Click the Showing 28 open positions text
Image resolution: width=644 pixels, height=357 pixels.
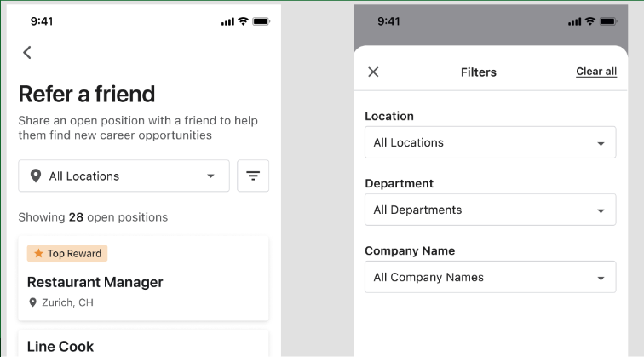(93, 217)
